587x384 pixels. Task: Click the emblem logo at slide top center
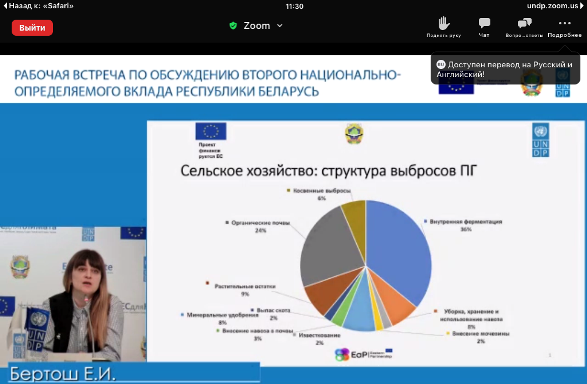point(354,134)
